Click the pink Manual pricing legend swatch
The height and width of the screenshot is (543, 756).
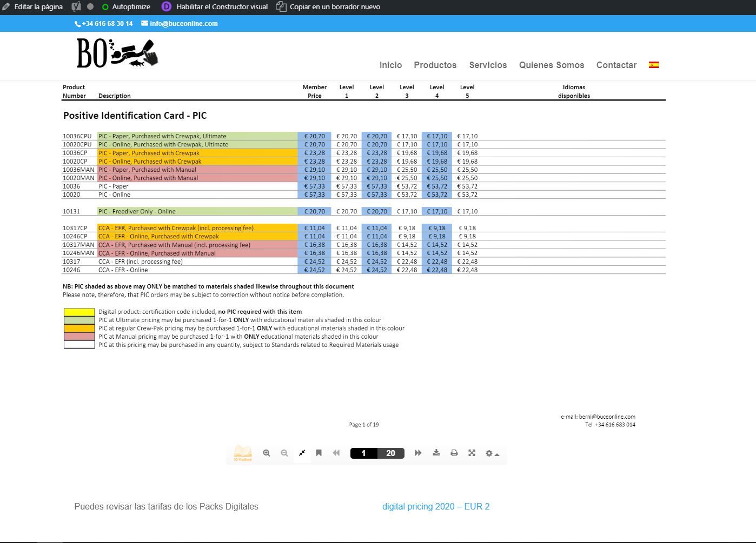click(79, 336)
